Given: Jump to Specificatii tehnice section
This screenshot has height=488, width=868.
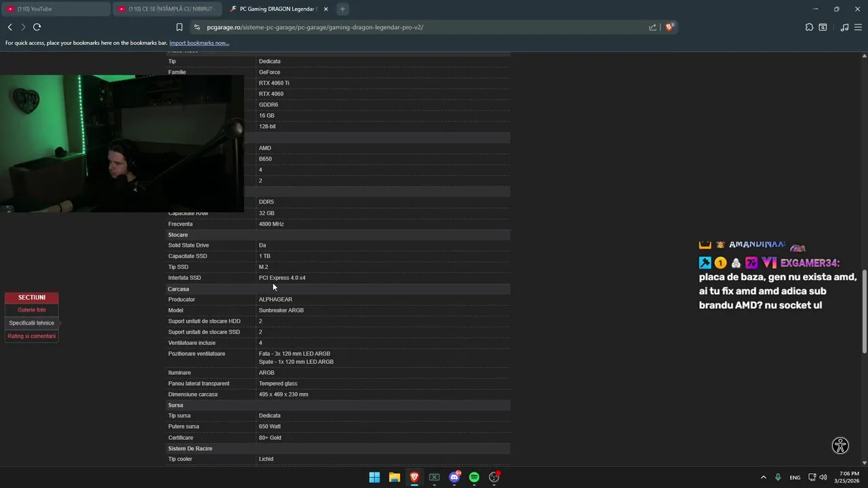Looking at the screenshot, I should 31,323.
